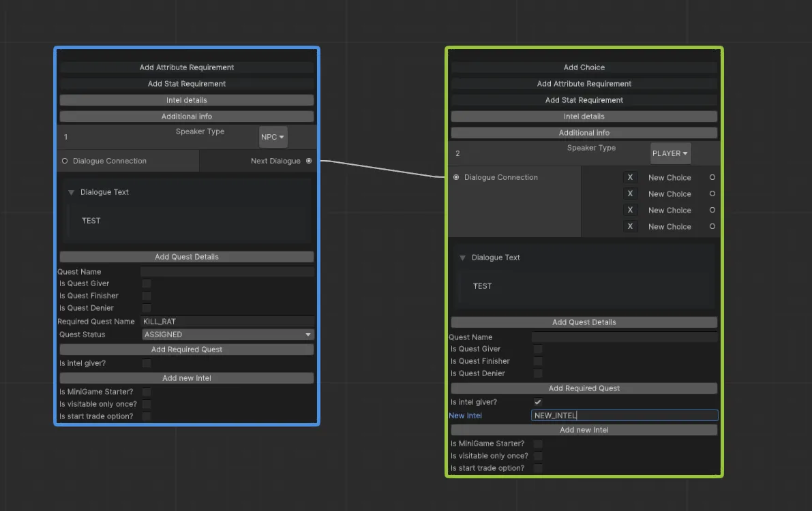The height and width of the screenshot is (511, 812).
Task: Uncheck Is intel giver on PLAYER node
Action: point(537,402)
